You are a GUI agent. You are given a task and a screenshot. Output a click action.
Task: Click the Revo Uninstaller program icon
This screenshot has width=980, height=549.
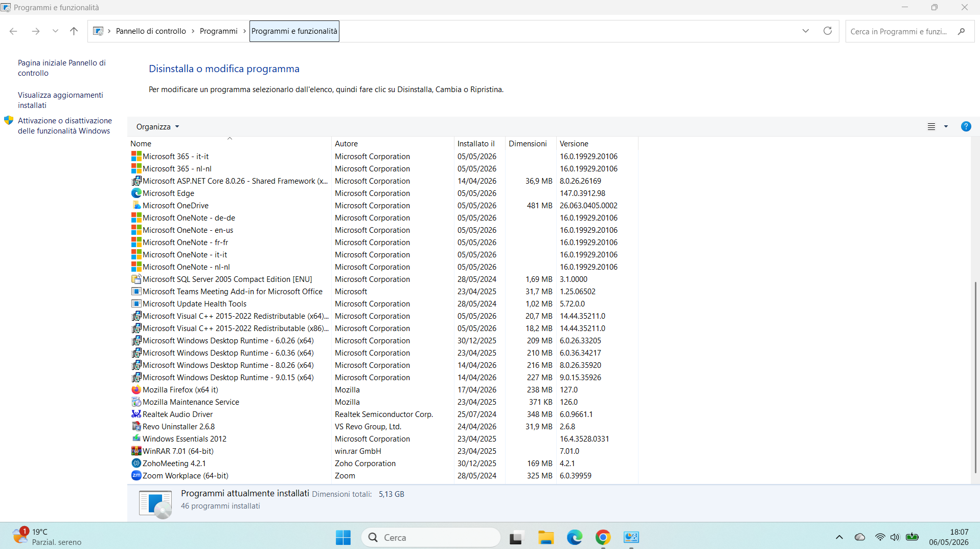click(x=136, y=427)
